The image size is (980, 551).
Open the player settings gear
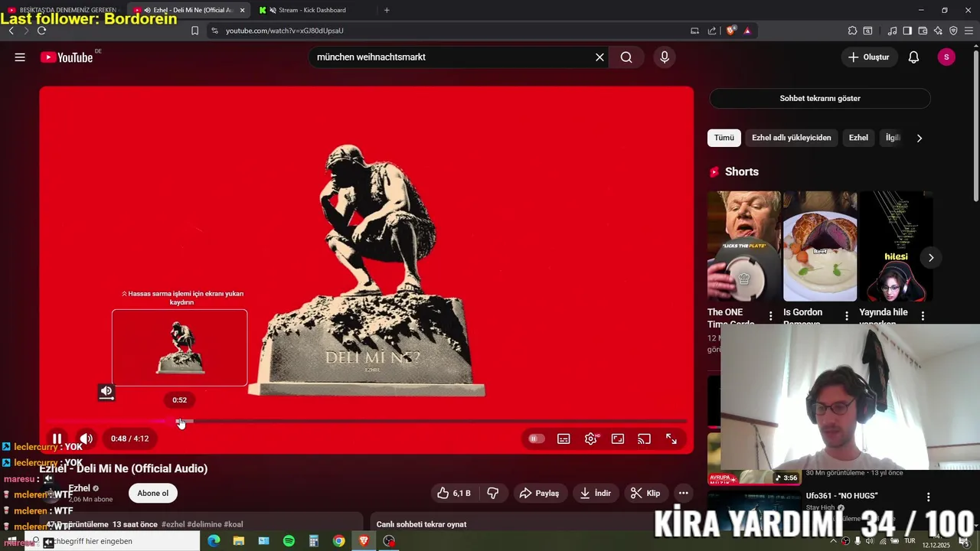591,439
